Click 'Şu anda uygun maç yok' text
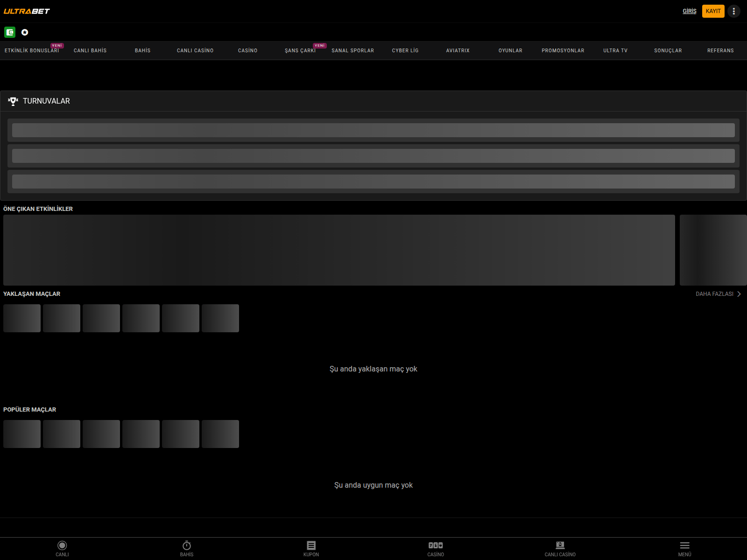Screen dimensions: 747x560 pos(373,485)
